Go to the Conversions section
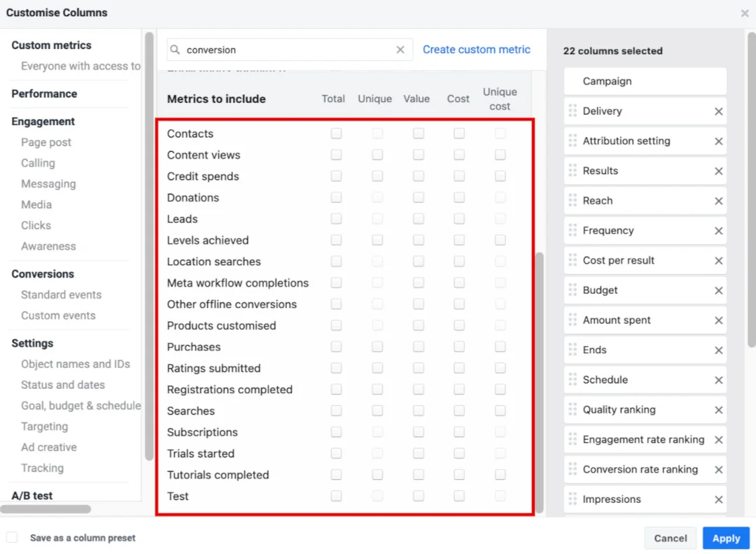Viewport: 756px width, 554px height. click(43, 274)
